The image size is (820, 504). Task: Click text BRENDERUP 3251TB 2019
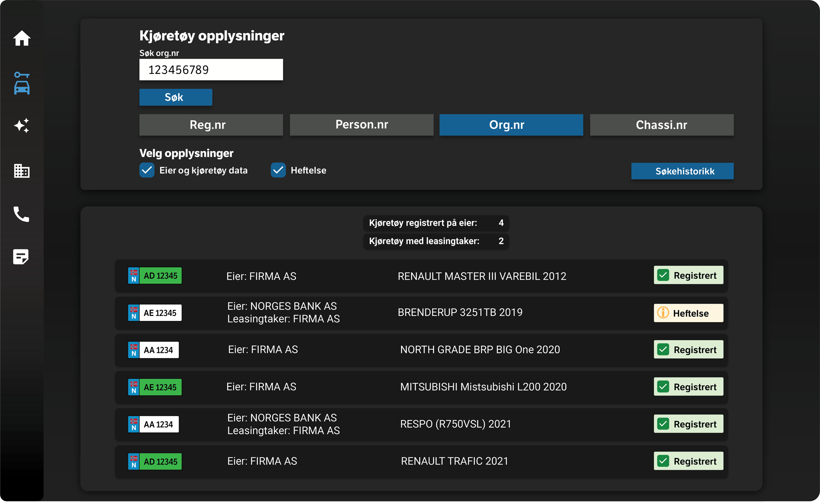(x=460, y=312)
